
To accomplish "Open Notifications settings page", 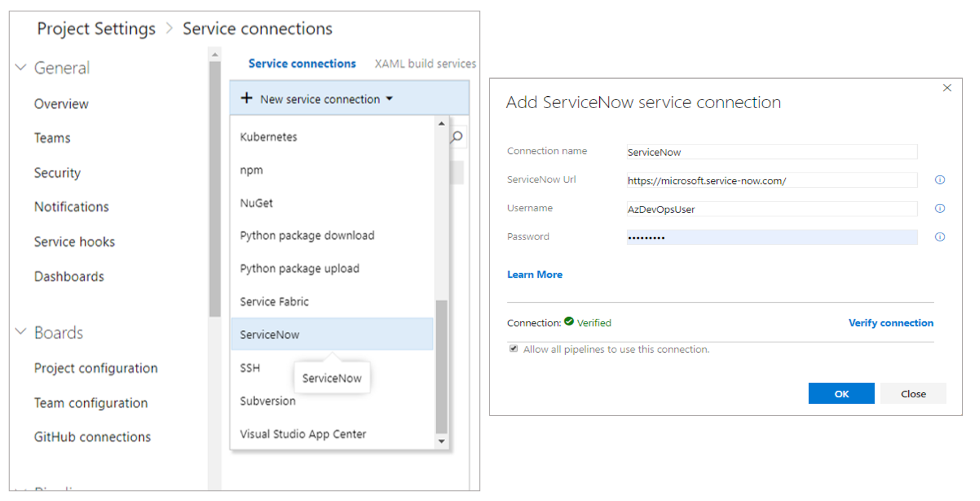I will [x=71, y=207].
